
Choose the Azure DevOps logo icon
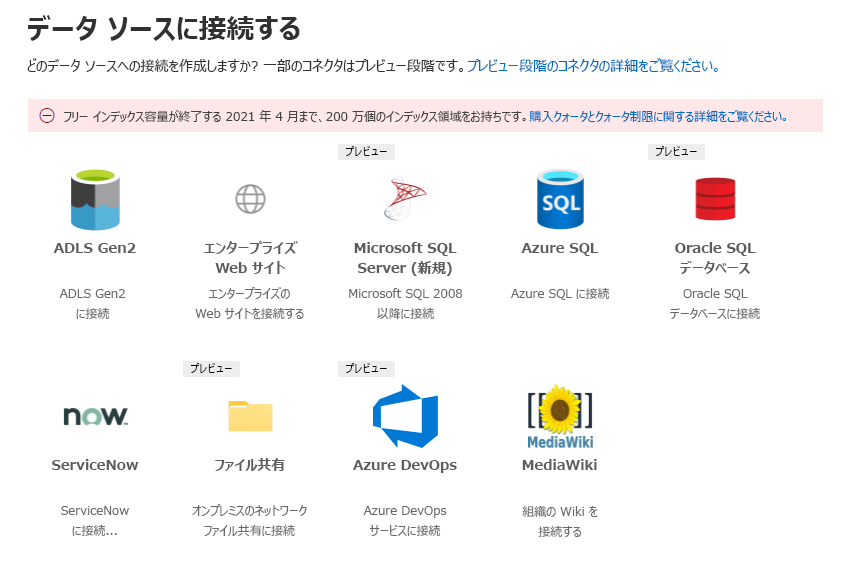405,416
